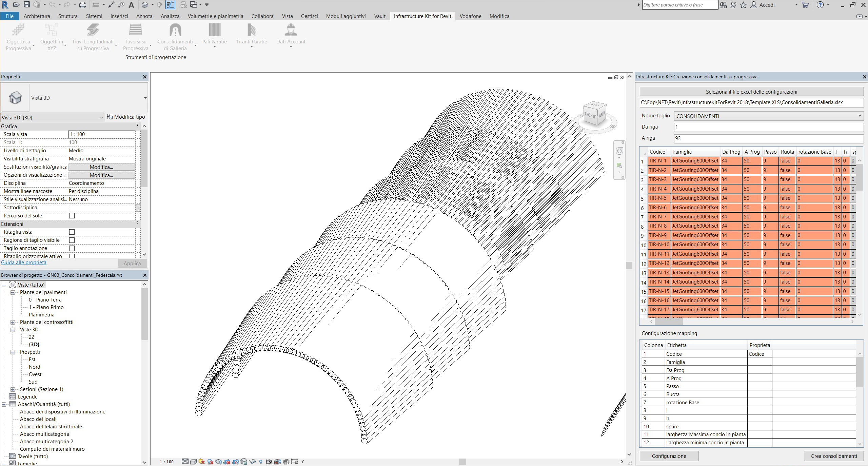Collapse Abachi/Quantità (tutti) tree node
868x466 pixels.
(4, 404)
